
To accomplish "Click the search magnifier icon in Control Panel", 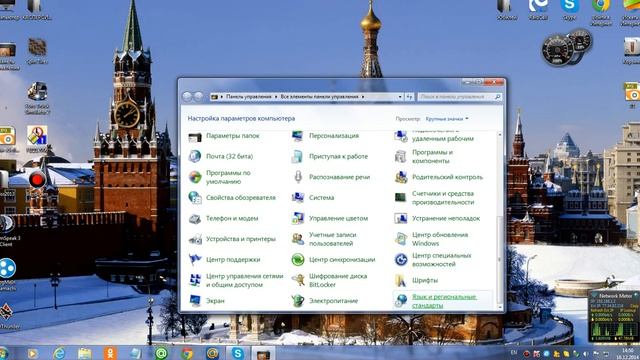I will tap(498, 97).
